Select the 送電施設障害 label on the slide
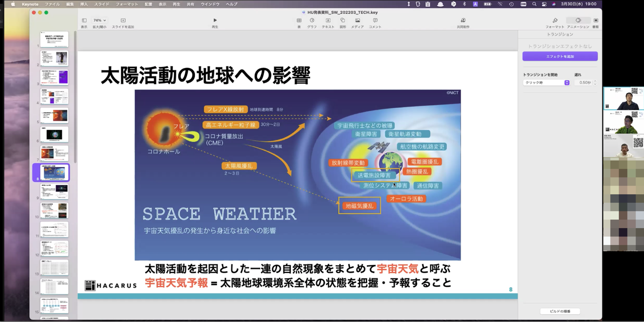Screen dimensions: 644x322 [x=374, y=175]
